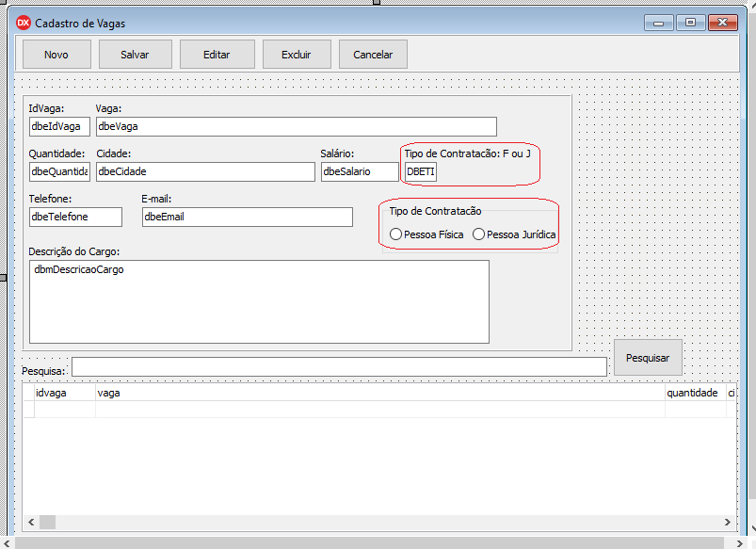
Task: Select the Pessoa Física radio button
Action: coord(396,234)
